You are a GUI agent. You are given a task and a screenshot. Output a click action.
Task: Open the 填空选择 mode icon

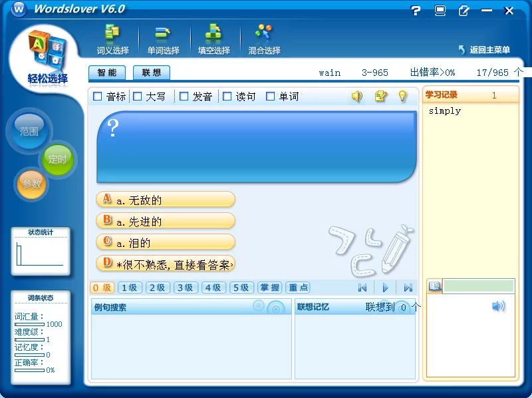(213, 40)
